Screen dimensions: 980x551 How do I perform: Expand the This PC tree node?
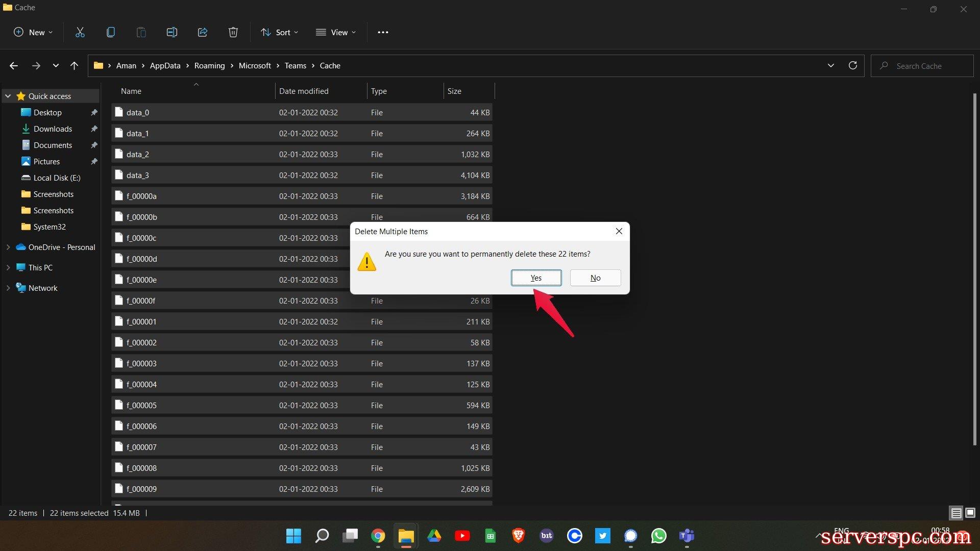8,267
